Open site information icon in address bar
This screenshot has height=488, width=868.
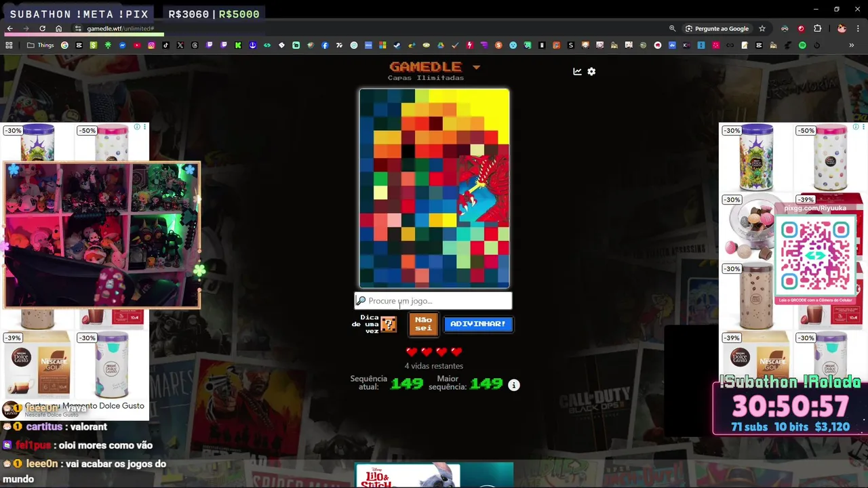tap(78, 28)
